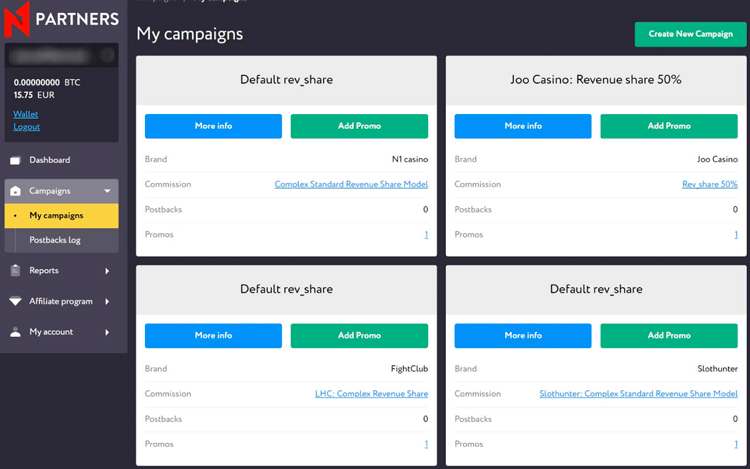Open More info for N1 casino campaign
Viewport: 750px width, 469px height.
click(213, 126)
